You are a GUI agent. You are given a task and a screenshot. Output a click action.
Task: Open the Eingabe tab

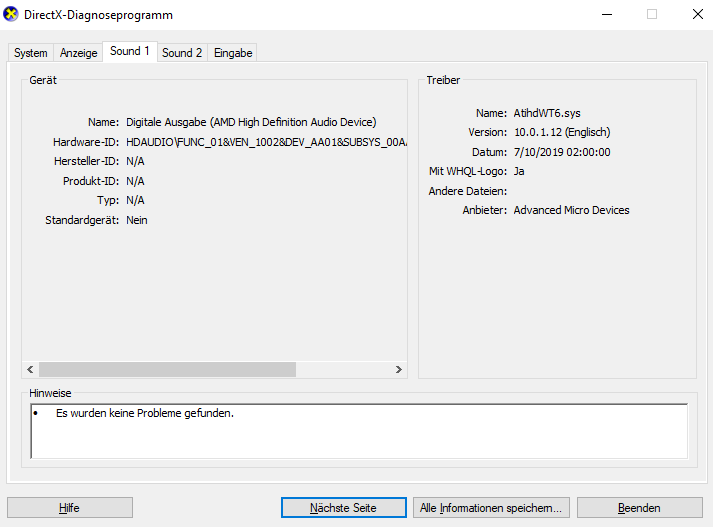pyautogui.click(x=233, y=53)
